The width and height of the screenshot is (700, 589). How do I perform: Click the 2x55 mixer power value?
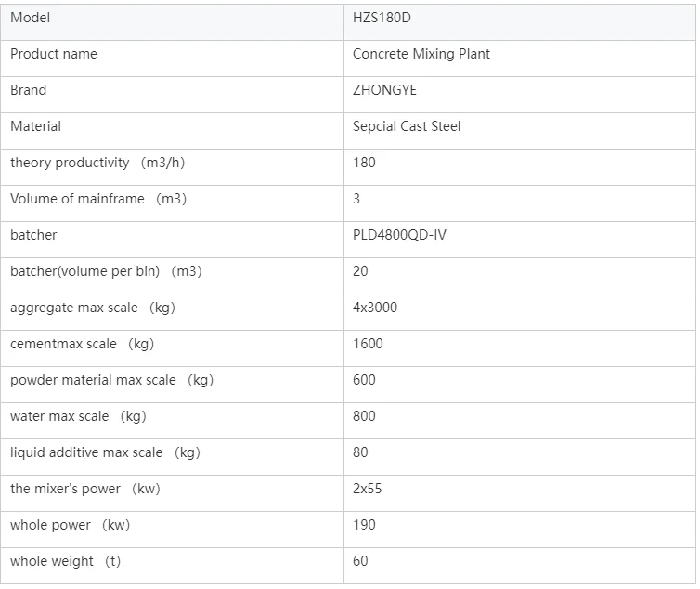point(368,489)
